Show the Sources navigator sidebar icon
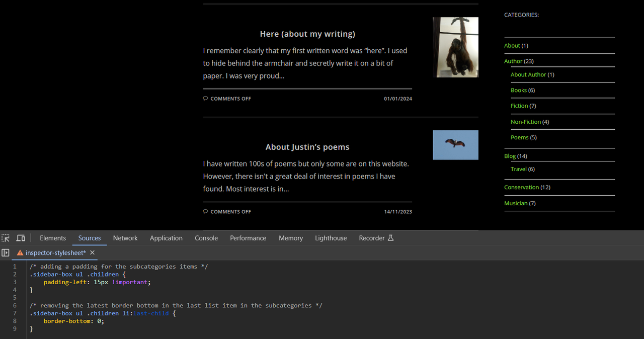 tap(6, 252)
